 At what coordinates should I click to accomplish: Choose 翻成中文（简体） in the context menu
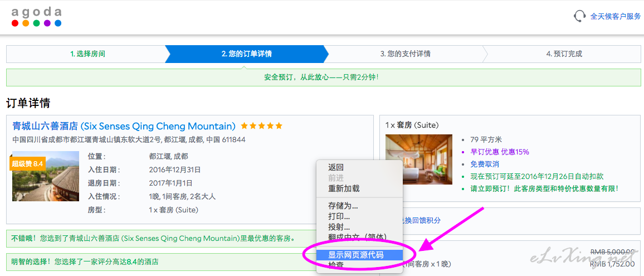[357, 237]
